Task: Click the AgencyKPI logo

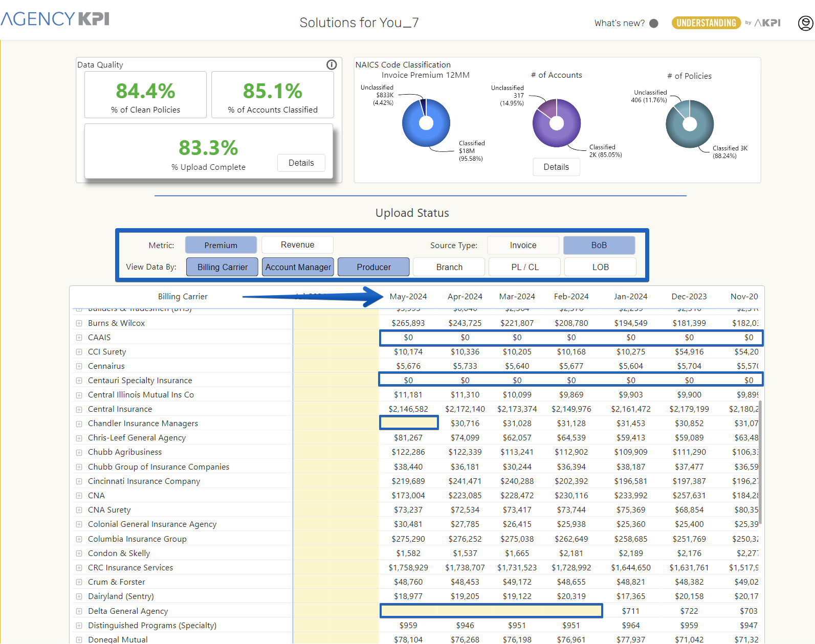Action: point(55,19)
